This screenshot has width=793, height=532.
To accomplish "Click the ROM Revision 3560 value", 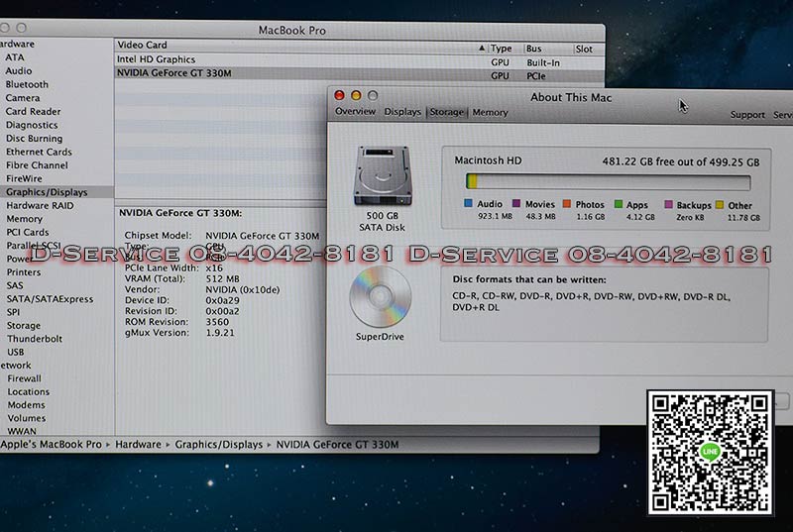I will 217,321.
